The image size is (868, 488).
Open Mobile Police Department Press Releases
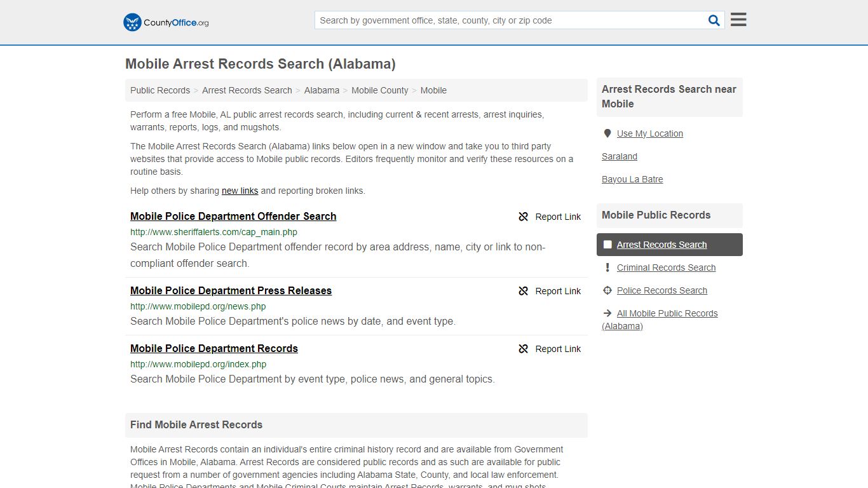(231, 290)
